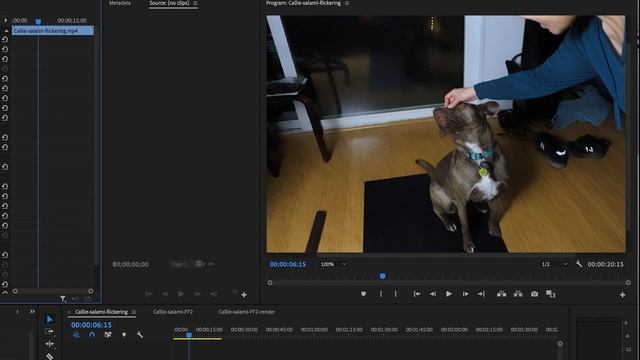Image resolution: width=640 pixels, height=360 pixels.
Task: Play the source monitor clip
Action: click(x=181, y=294)
